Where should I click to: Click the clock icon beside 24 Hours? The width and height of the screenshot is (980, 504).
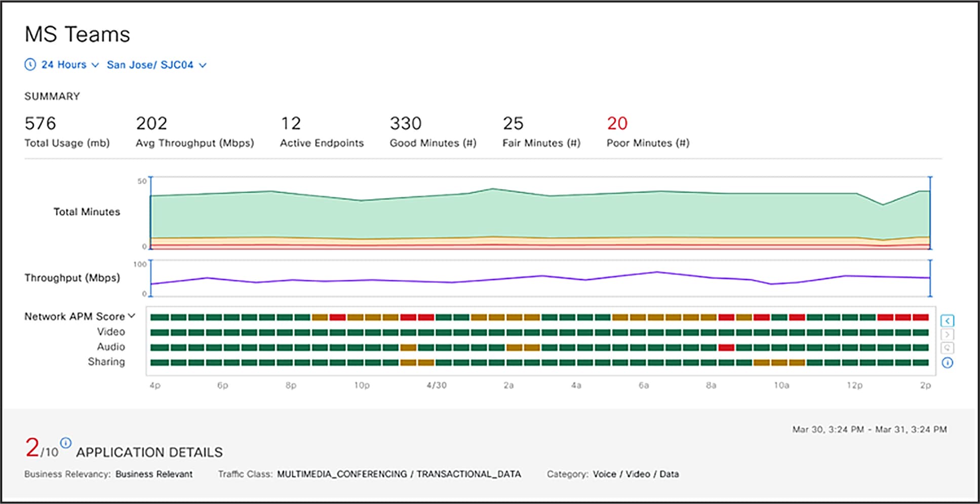pos(30,65)
